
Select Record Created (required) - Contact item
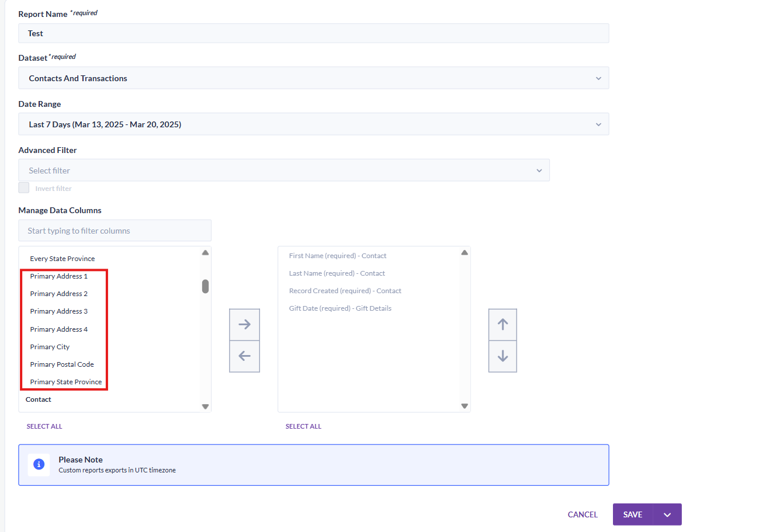click(345, 291)
